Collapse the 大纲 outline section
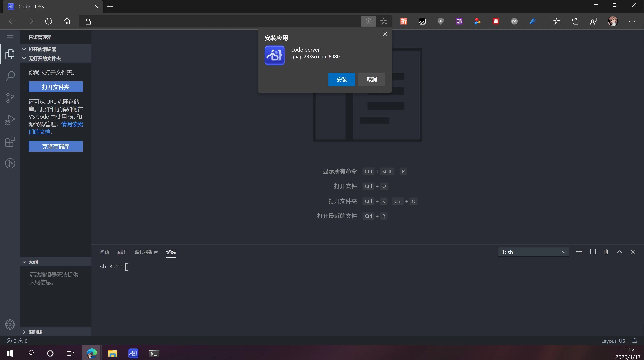Image resolution: width=644 pixels, height=360 pixels. 33,262
